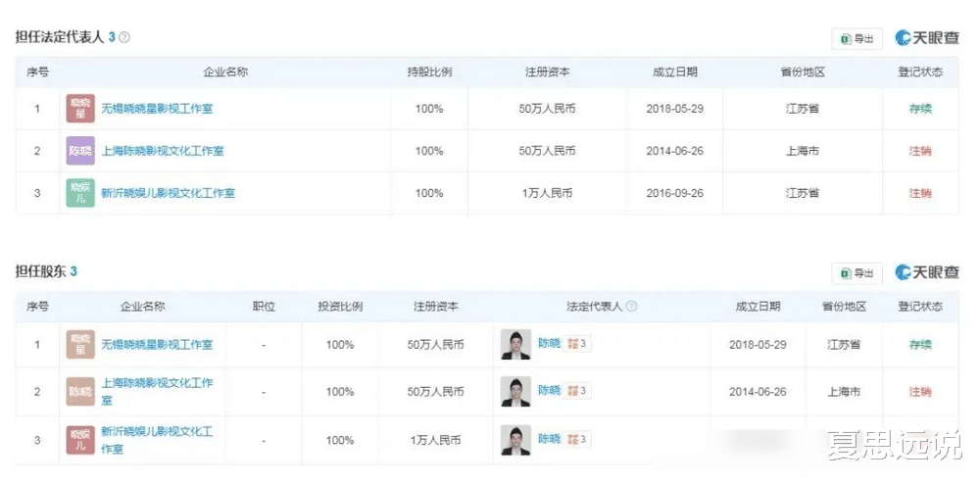
Task: Click the 晓晓星 logo tile in legal representative table
Action: pos(80,109)
